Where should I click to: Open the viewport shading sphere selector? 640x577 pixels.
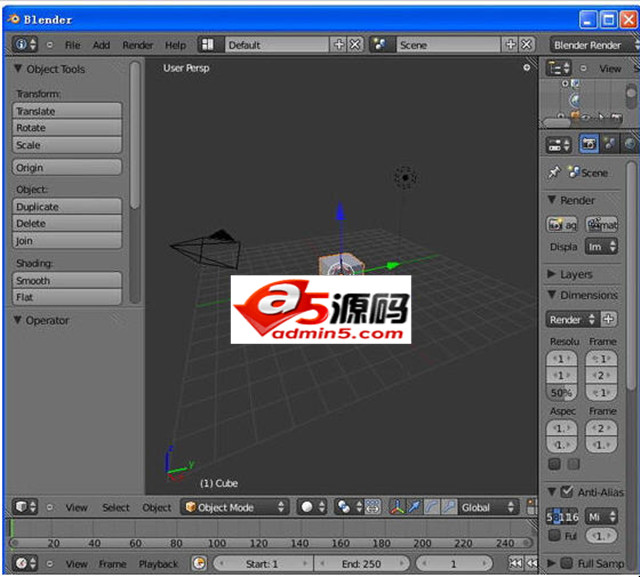coord(312,507)
